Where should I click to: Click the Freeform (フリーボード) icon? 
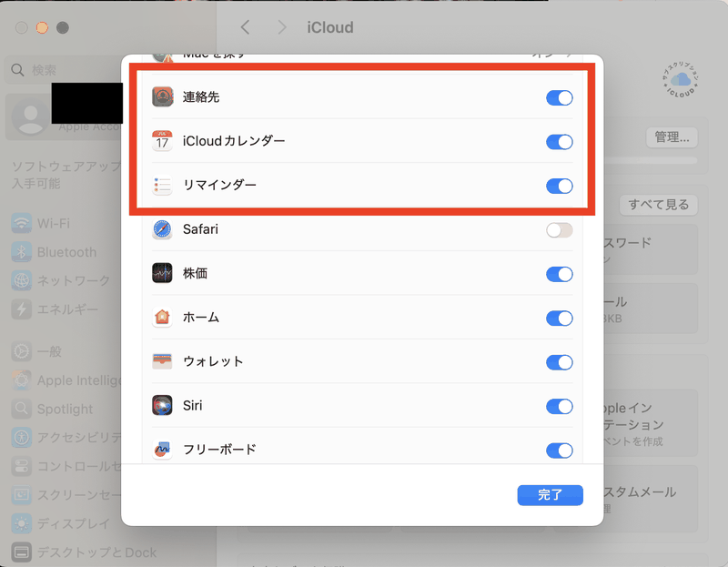[x=163, y=450]
